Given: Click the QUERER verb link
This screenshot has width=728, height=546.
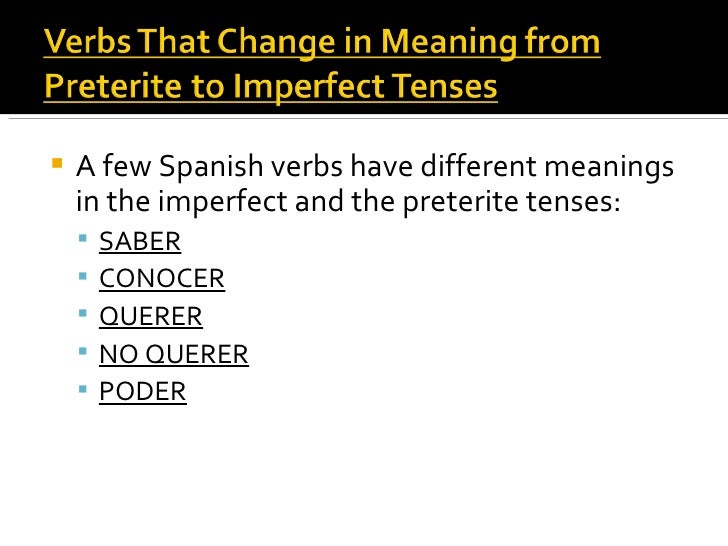Looking at the screenshot, I should point(150,317).
